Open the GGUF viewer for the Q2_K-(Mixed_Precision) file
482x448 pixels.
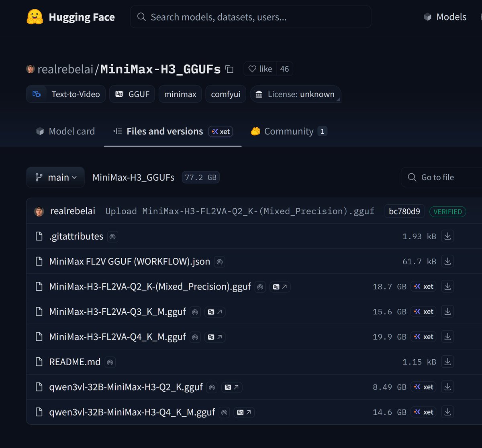tap(280, 287)
